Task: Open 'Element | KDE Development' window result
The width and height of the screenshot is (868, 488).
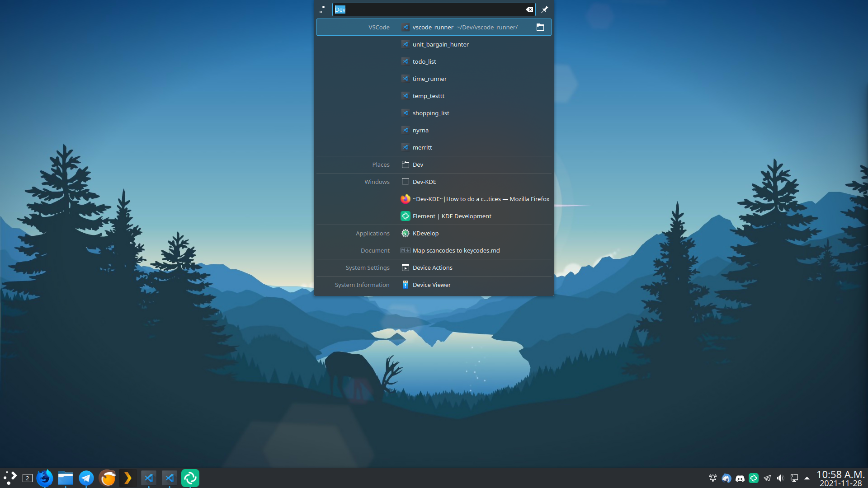Action: (x=452, y=216)
